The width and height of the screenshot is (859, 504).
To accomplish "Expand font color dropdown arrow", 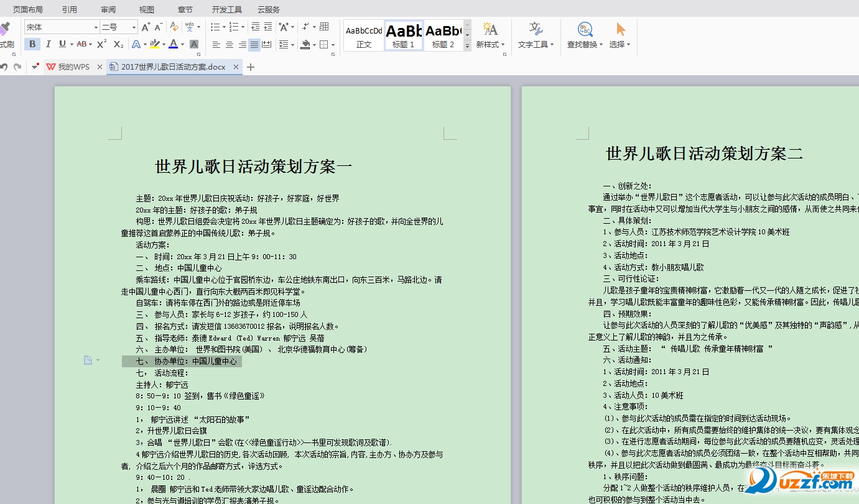I will [x=182, y=45].
